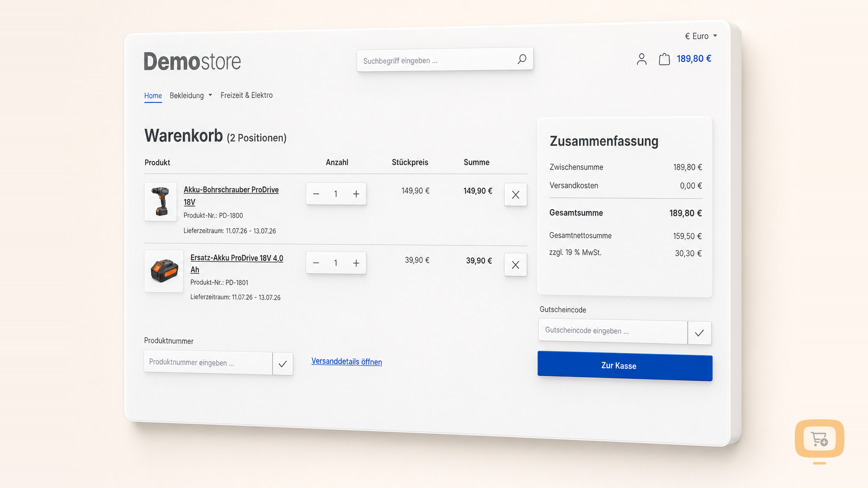Submit the Produktnummer checkmark button
868x488 pixels.
coord(283,364)
